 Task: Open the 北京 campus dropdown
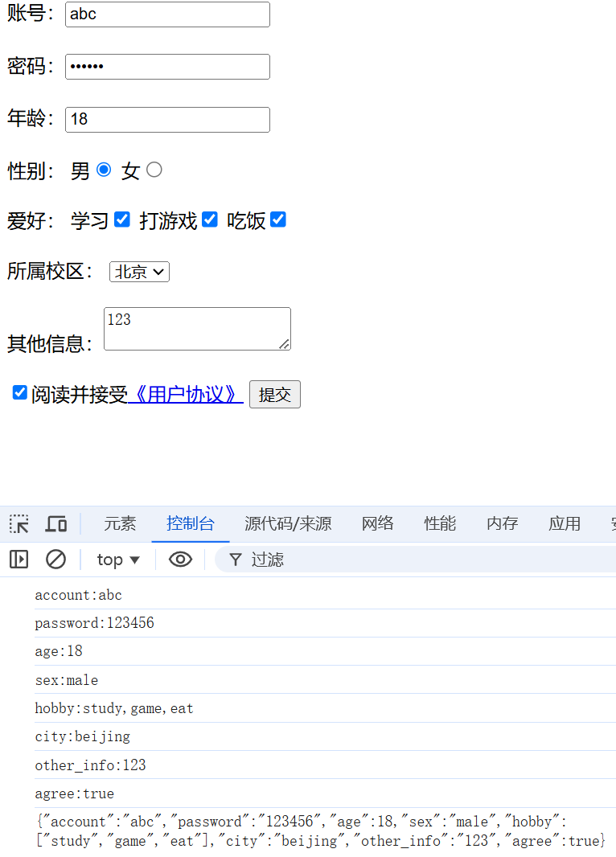[x=139, y=272]
